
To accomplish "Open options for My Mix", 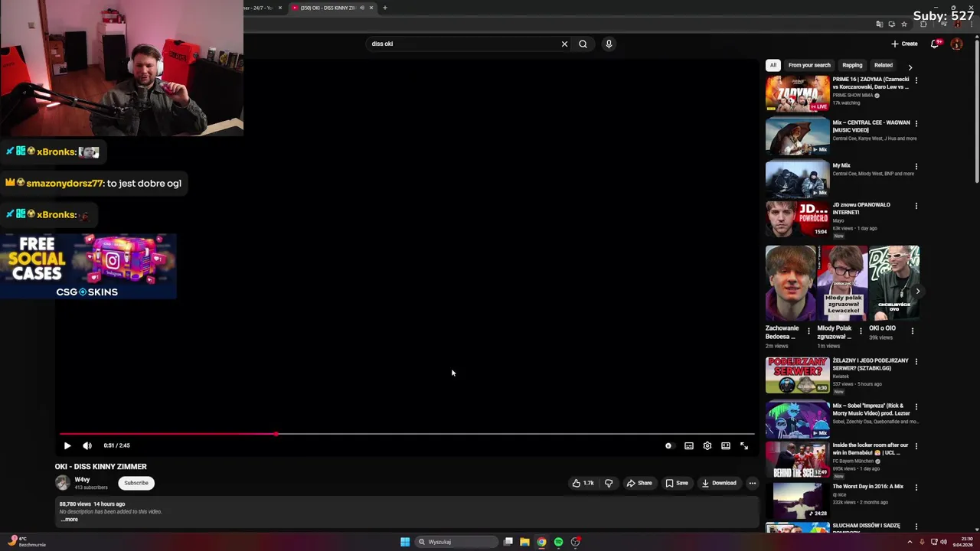I will (916, 166).
